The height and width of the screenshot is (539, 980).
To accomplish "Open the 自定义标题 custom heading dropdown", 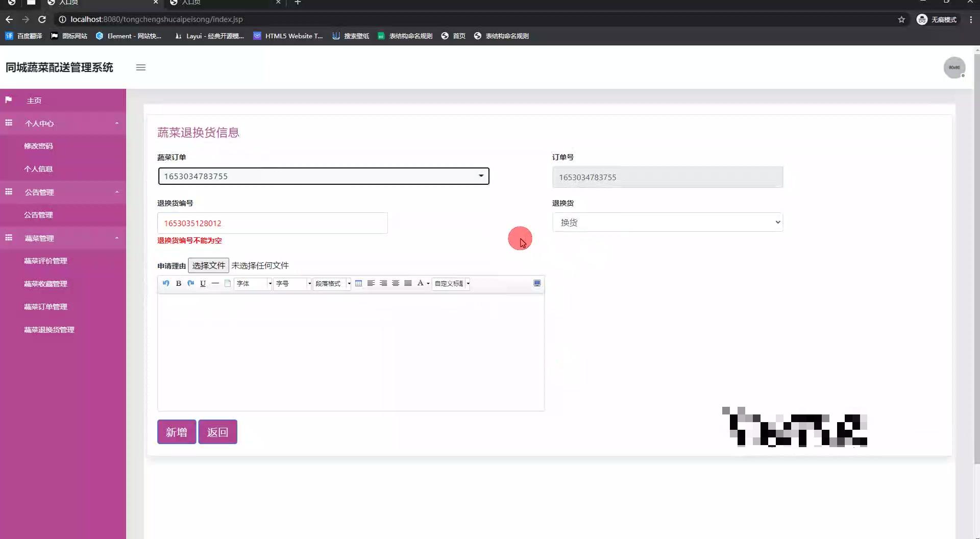I will pos(451,283).
